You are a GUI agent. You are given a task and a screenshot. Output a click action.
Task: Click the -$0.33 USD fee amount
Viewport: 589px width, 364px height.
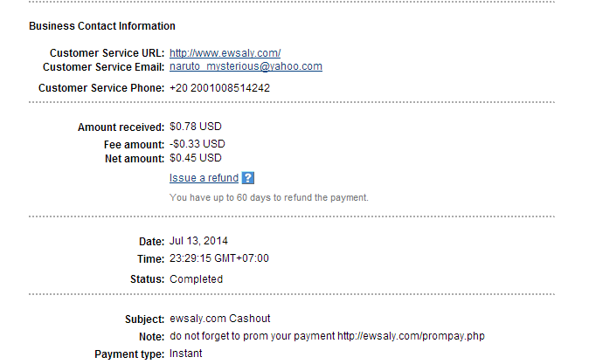tap(197, 144)
